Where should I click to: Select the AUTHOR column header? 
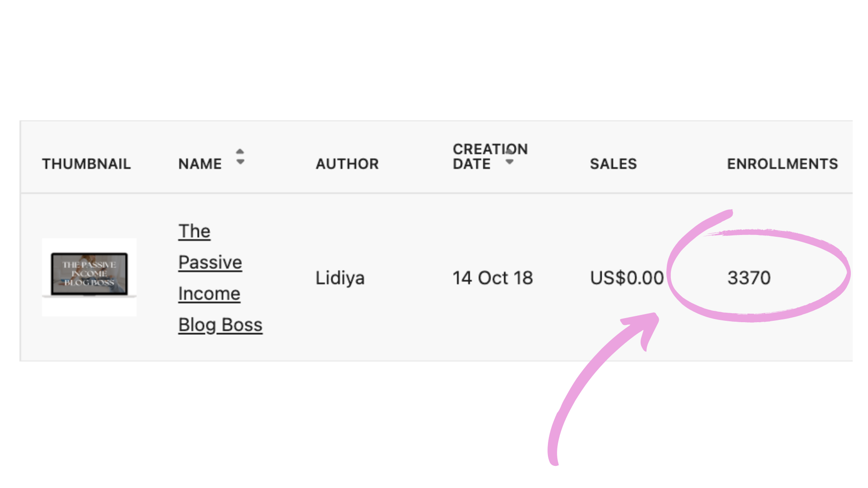tap(347, 164)
